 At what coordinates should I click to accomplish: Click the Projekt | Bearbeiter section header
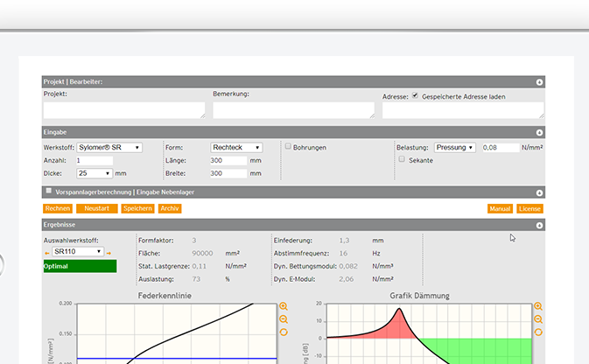tap(293, 82)
